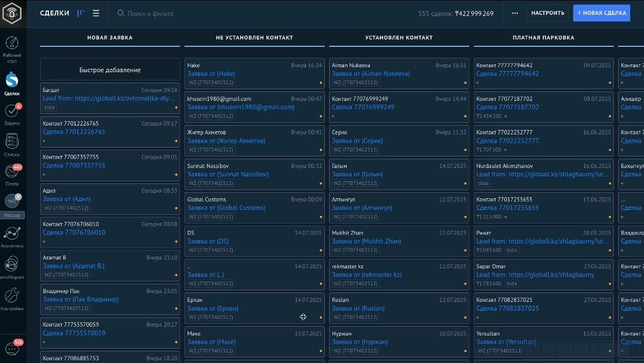This screenshot has width=644, height=363.
Task: Open Sapar Omar's lead deal
Action: 535,275
